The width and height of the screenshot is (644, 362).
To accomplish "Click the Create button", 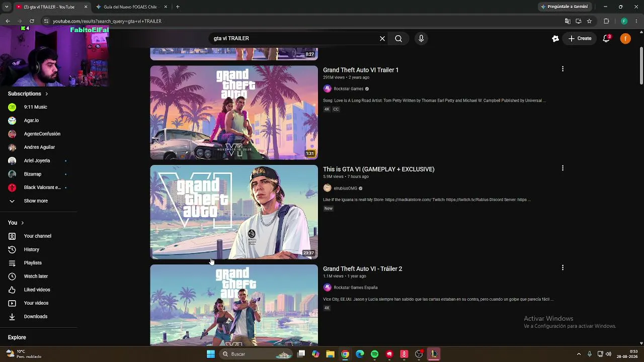I will pos(580,38).
